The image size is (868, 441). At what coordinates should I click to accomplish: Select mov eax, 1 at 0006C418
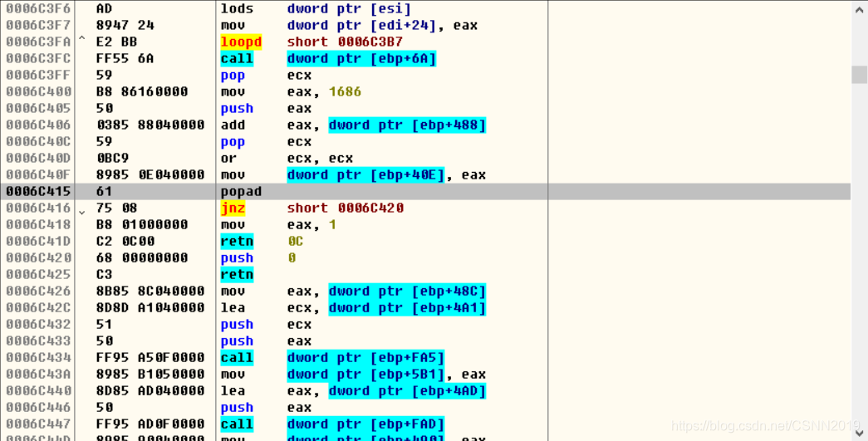tap(425, 224)
